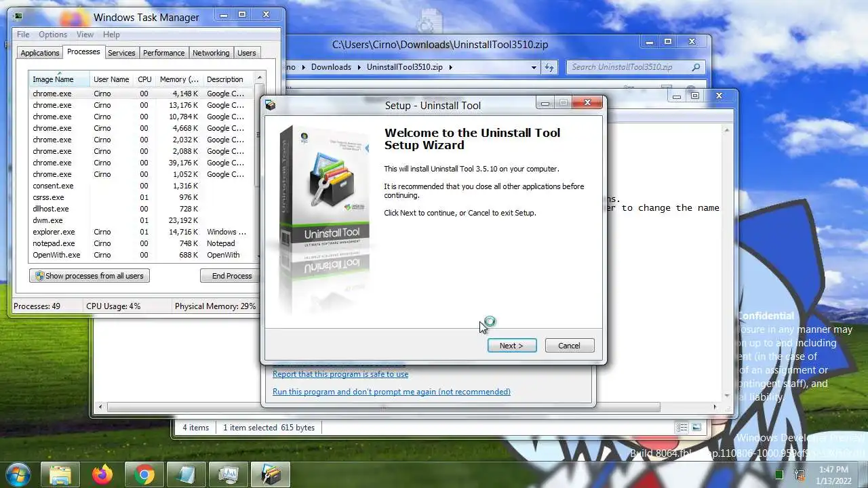The image size is (868, 488).
Task: Switch to Chrome from the taskbar
Action: [144, 474]
